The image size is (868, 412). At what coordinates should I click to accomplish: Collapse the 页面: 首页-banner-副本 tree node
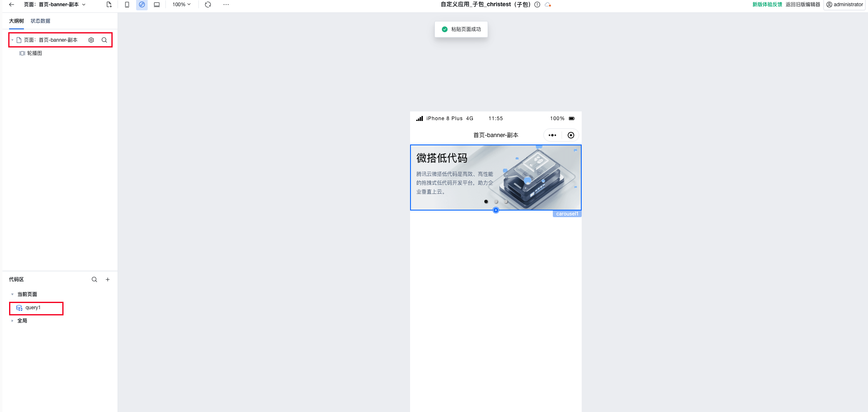click(12, 40)
